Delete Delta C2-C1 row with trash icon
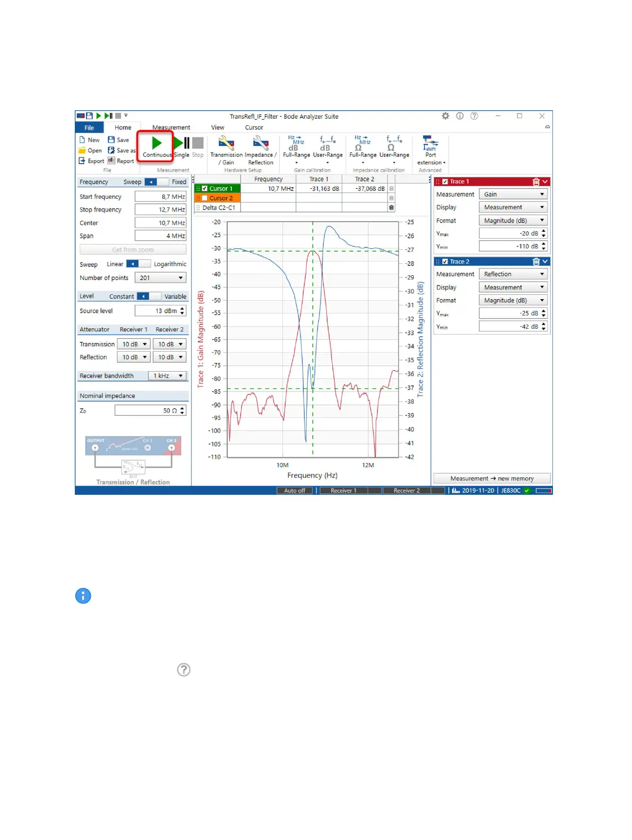 392,208
